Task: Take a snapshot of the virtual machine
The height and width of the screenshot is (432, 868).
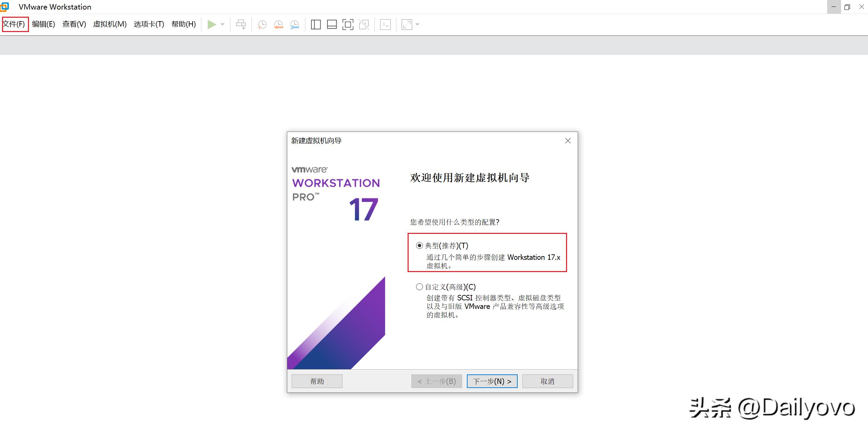Action: (x=262, y=24)
